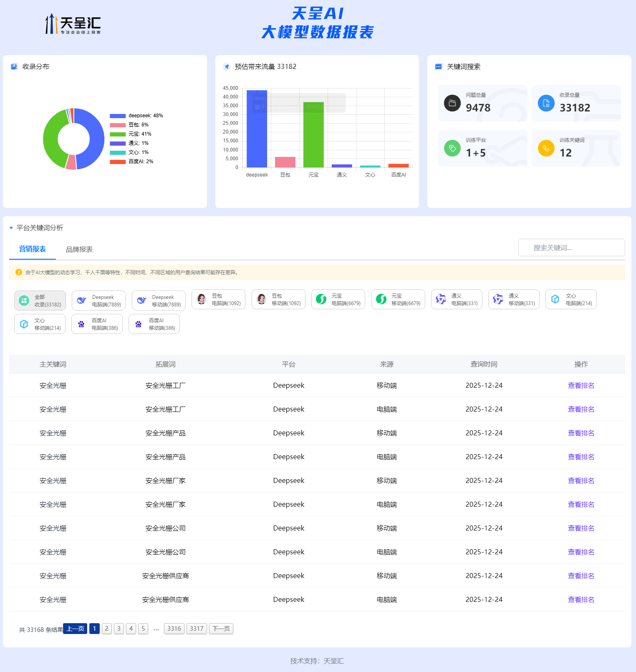This screenshot has height=672, width=636.
Task: Toggle deepseek legend swatch in pie chart
Action: click(x=118, y=116)
